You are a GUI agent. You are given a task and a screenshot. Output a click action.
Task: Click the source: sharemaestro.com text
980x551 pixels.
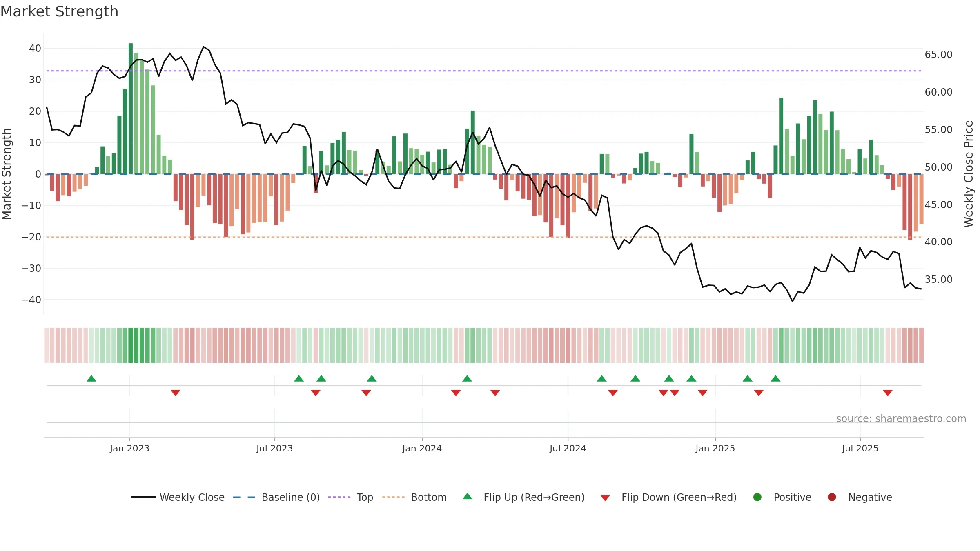coord(901,418)
